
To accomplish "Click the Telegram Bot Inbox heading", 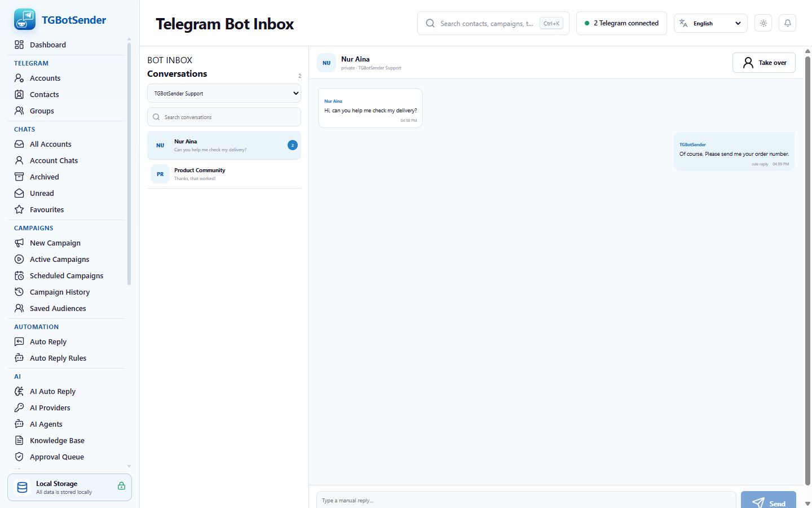I will (224, 24).
